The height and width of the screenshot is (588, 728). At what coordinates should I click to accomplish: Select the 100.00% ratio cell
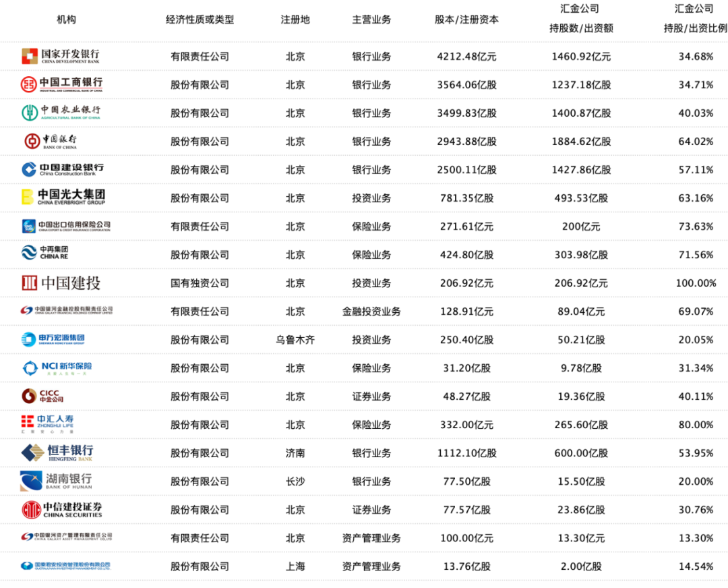click(696, 283)
